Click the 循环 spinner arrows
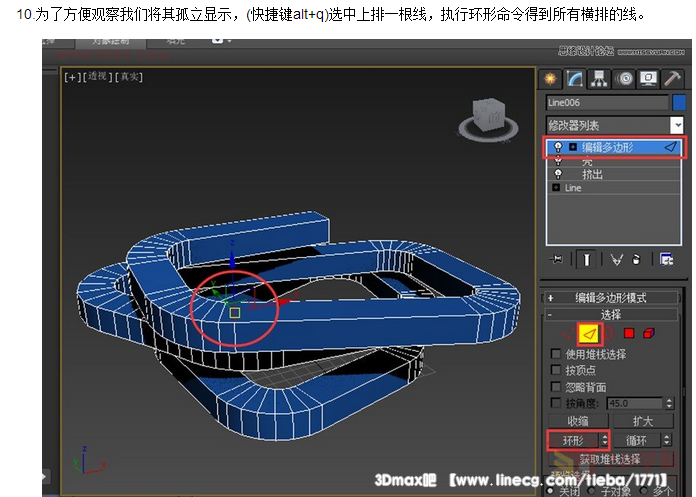The height and width of the screenshot is (497, 696). [x=667, y=440]
